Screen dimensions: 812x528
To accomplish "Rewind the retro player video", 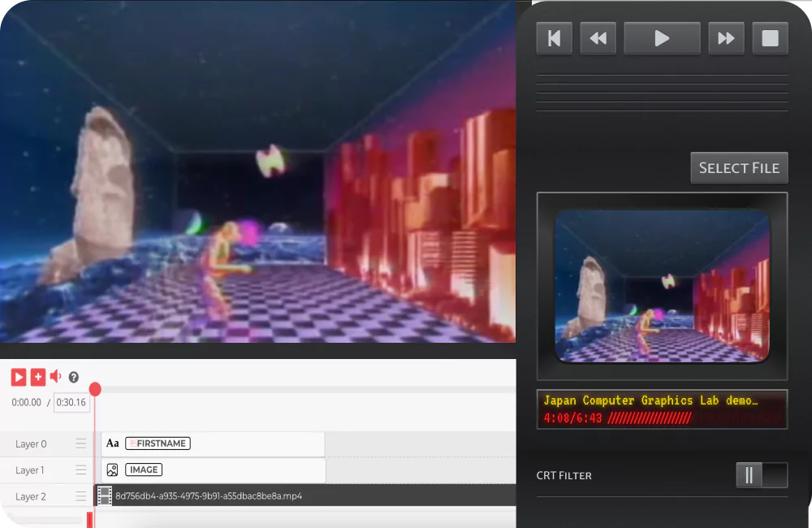I will [598, 38].
